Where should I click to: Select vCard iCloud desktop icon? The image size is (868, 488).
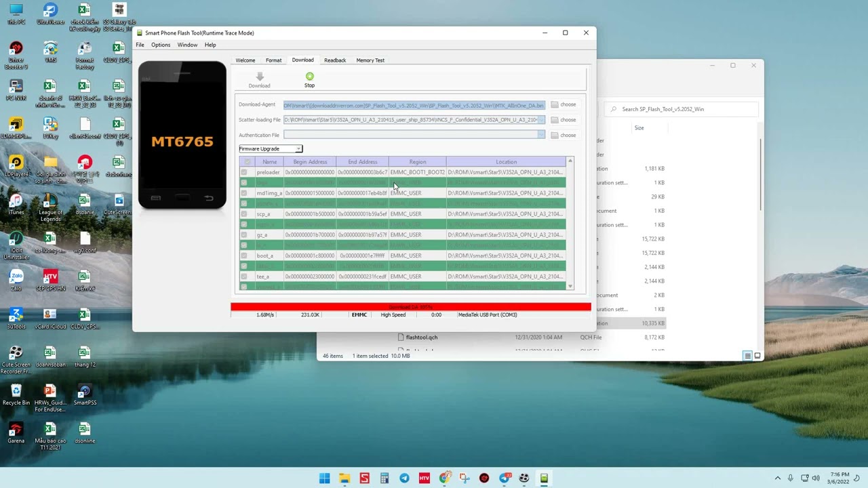coord(50,318)
